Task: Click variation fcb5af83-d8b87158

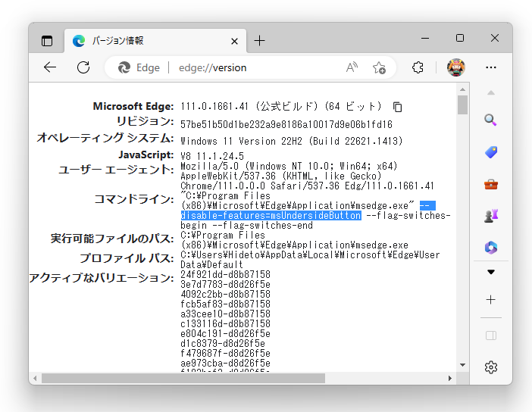Action: (x=225, y=304)
